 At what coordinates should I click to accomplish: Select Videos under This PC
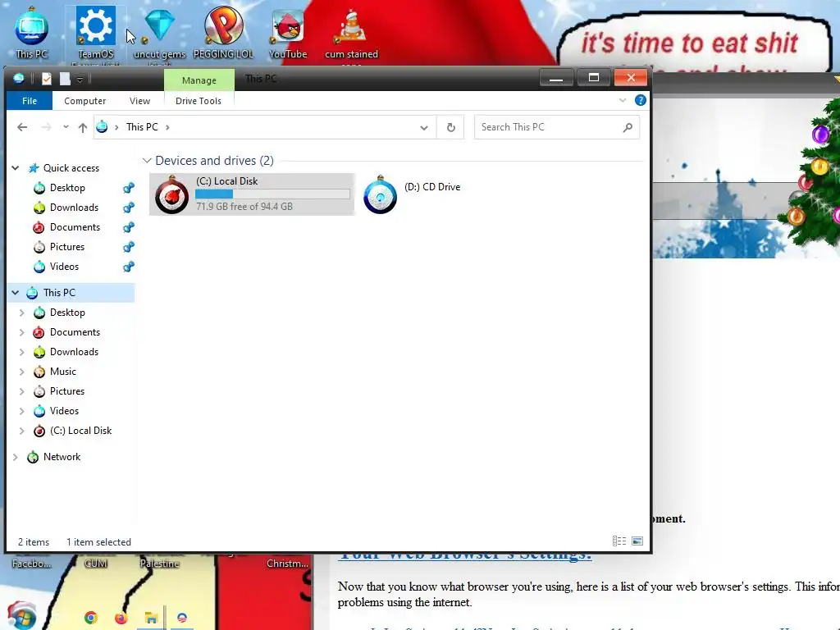coord(64,411)
